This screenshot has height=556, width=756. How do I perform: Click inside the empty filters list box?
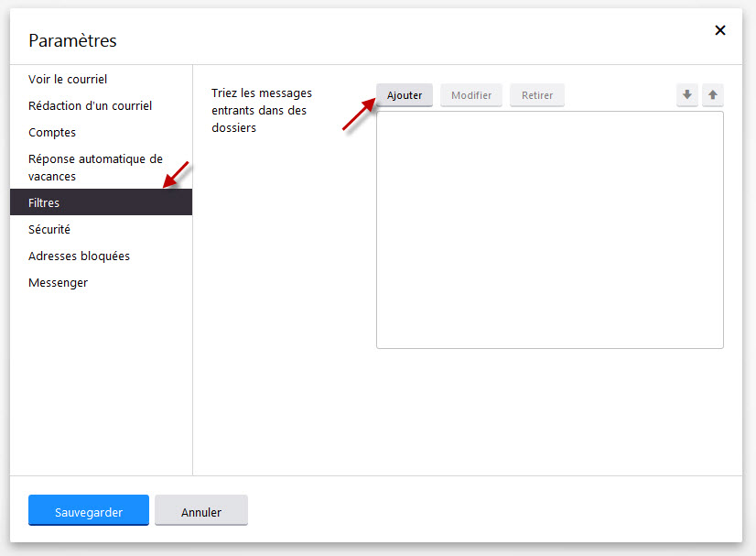click(549, 229)
